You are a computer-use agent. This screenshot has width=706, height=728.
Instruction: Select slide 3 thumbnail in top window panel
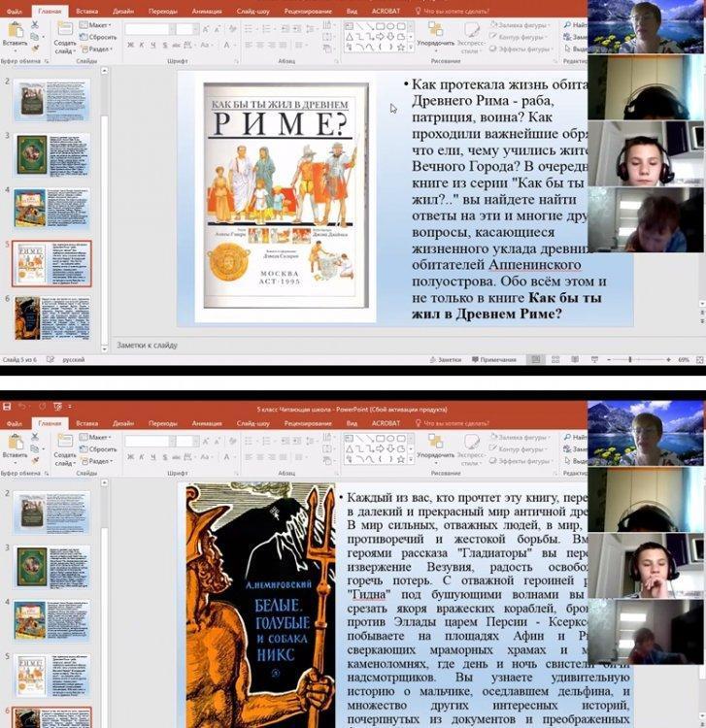[52, 155]
